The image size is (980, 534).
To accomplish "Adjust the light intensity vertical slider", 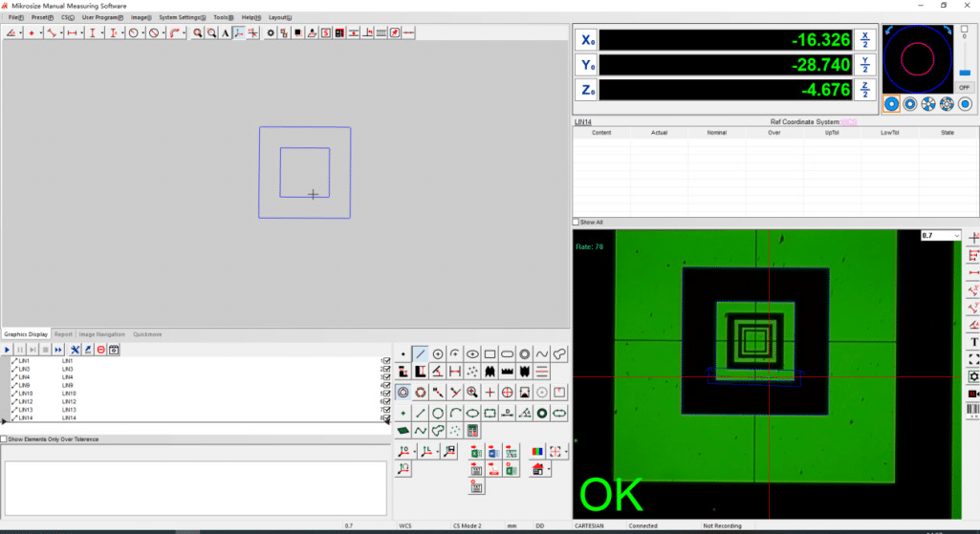I will pyautogui.click(x=965, y=73).
